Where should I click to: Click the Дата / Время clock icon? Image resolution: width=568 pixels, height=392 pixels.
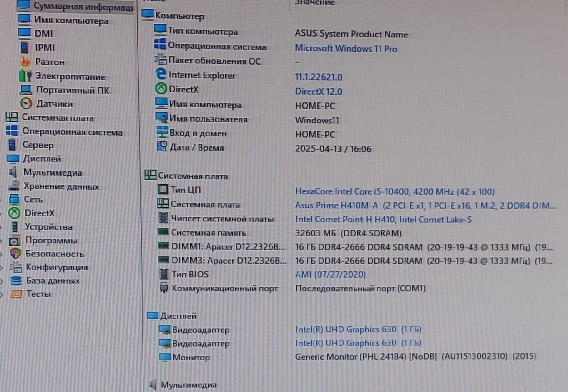pos(162,146)
